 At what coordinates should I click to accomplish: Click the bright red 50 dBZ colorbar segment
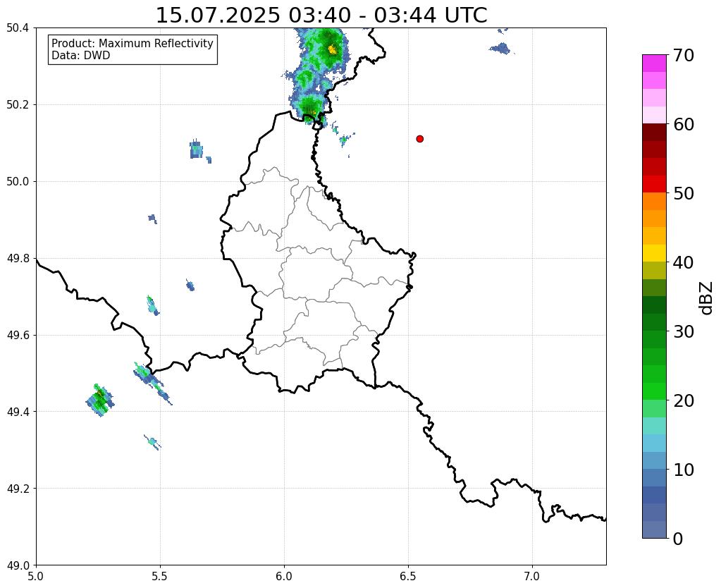[654, 184]
